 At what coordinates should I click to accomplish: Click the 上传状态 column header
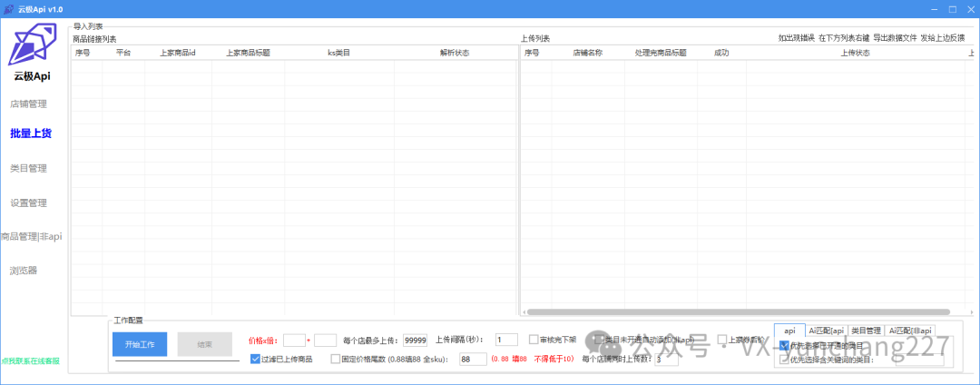[x=855, y=53]
